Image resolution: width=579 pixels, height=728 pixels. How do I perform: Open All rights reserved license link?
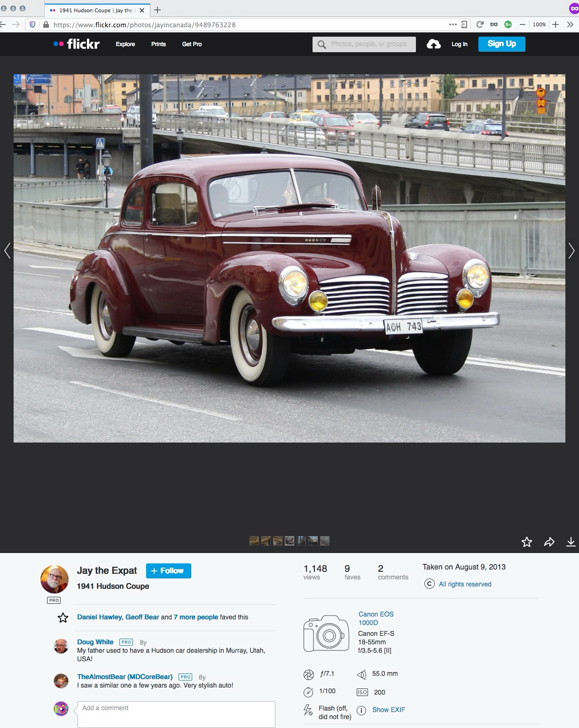(465, 584)
